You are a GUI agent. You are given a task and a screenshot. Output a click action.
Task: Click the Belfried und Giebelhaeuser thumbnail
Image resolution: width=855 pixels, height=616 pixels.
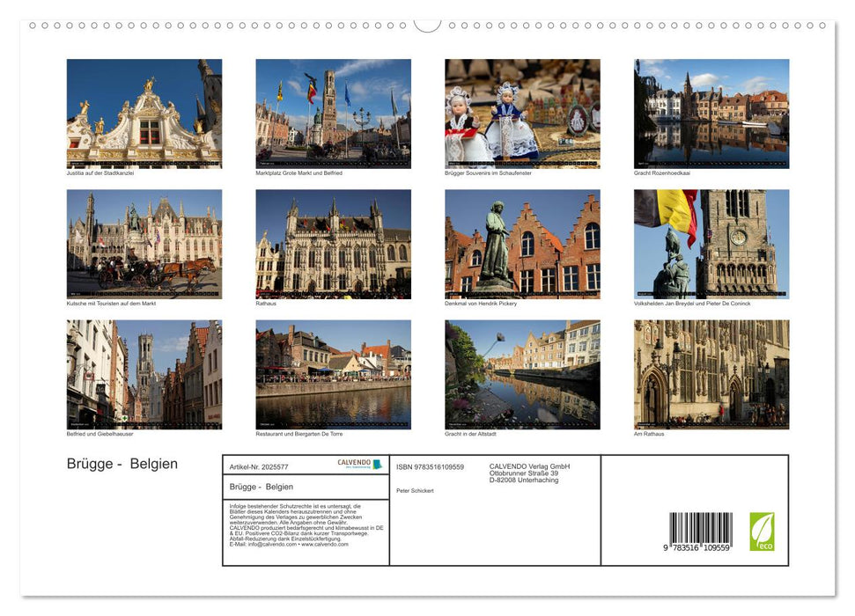coord(144,374)
